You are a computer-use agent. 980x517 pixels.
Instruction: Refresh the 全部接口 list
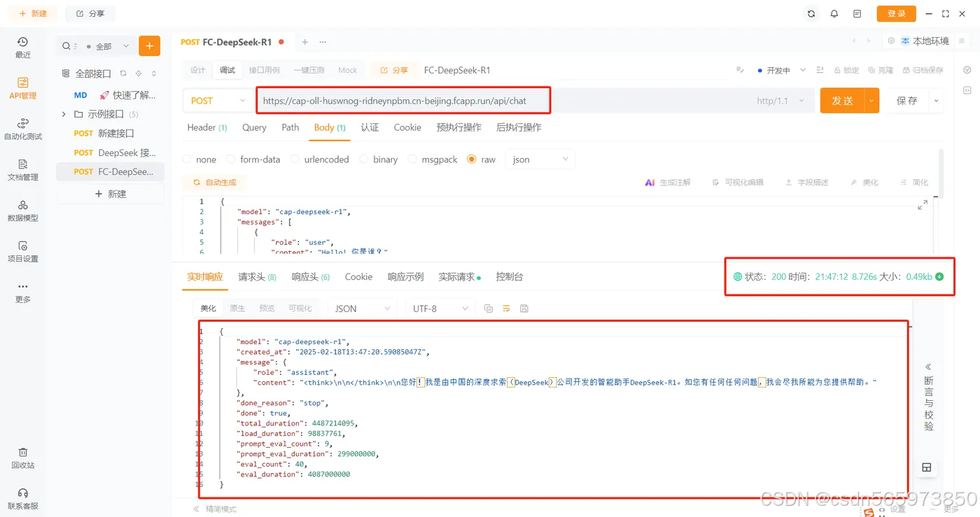point(123,73)
